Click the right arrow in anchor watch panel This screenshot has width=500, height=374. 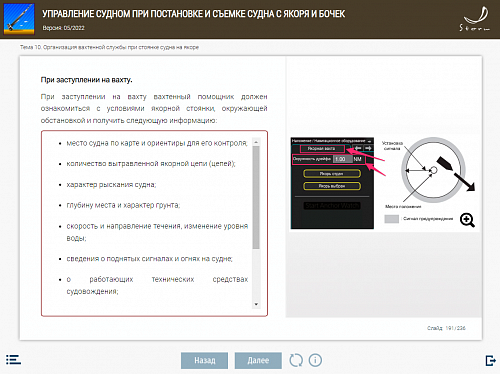tap(368, 148)
